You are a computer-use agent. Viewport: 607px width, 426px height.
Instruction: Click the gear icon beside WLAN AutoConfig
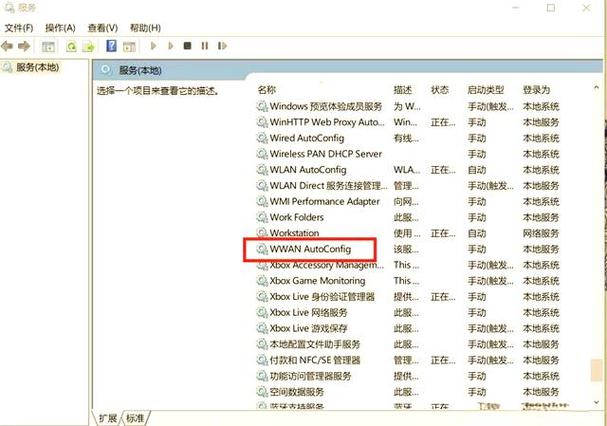coord(262,170)
